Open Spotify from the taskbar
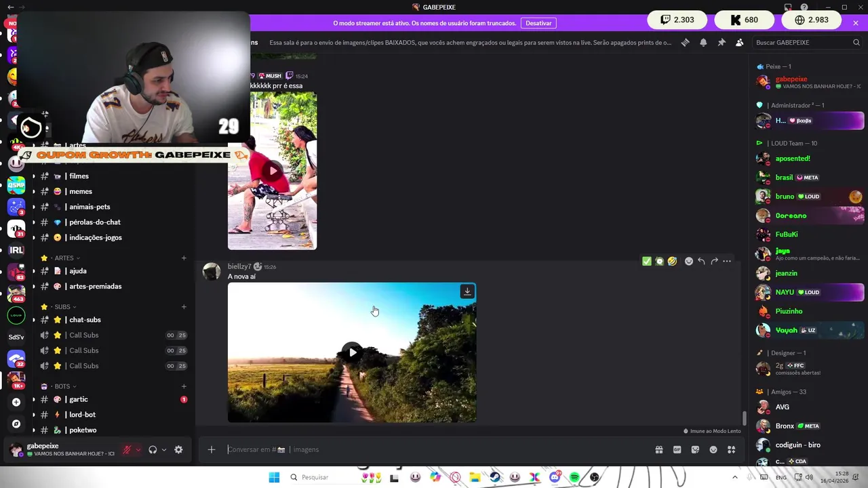This screenshot has width=868, height=488. point(574,477)
